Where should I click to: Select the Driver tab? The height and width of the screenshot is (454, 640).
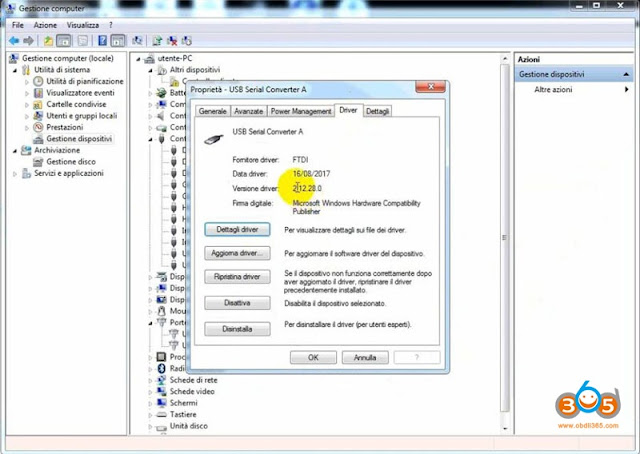click(x=348, y=110)
